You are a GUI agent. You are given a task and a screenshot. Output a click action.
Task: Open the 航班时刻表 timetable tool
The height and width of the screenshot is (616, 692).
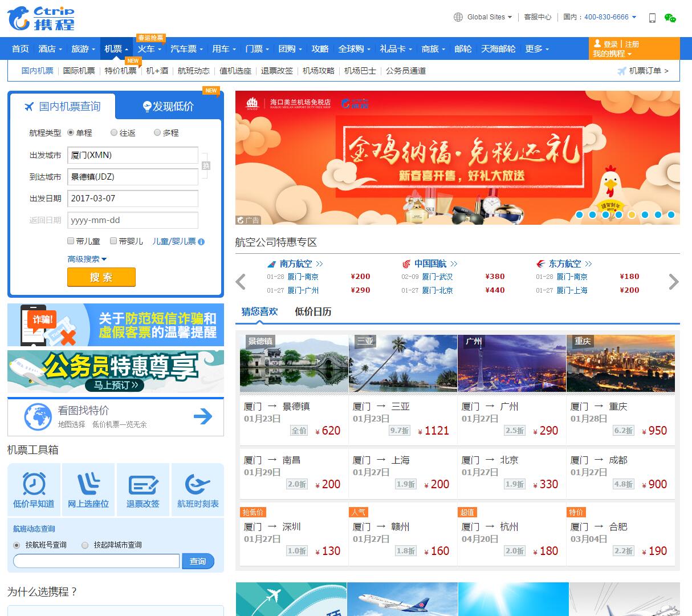tap(198, 490)
